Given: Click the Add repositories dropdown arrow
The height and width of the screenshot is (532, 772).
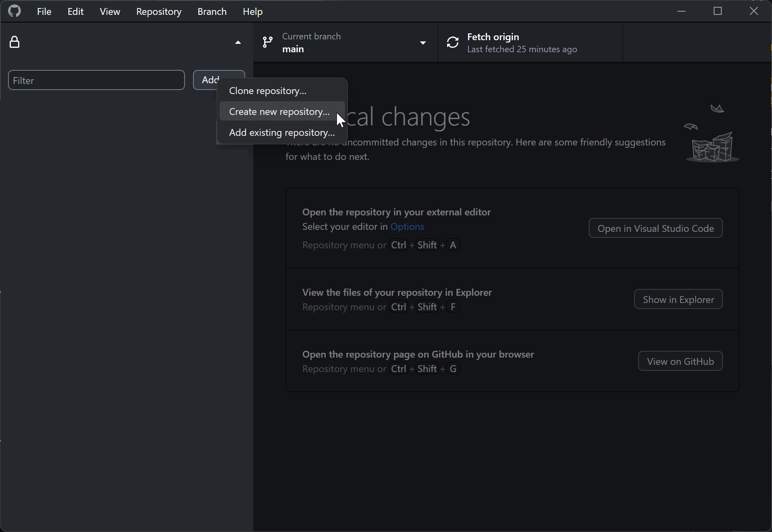Looking at the screenshot, I should tap(238, 79).
